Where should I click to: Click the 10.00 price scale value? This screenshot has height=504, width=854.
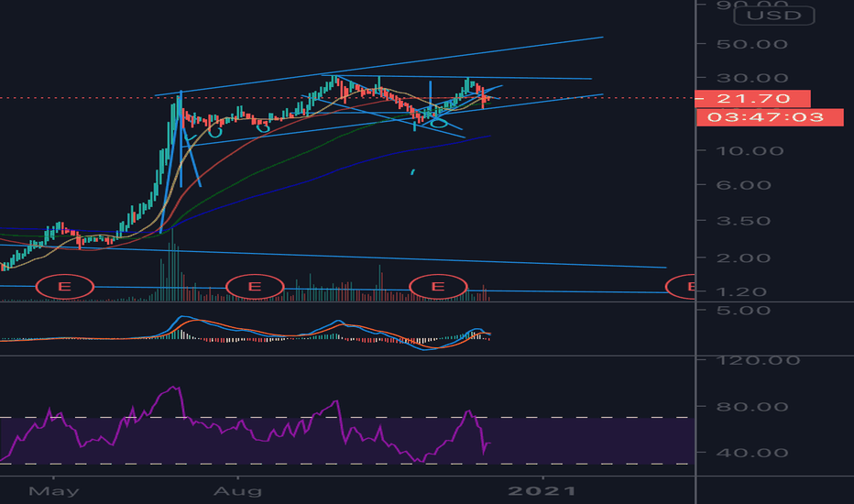(x=750, y=151)
